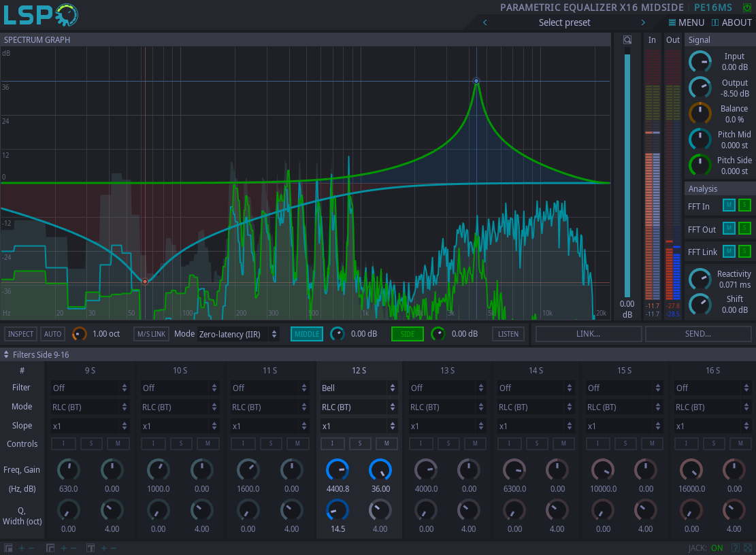Image resolution: width=756 pixels, height=555 pixels.
Task: Click the LINK... button
Action: (588, 334)
